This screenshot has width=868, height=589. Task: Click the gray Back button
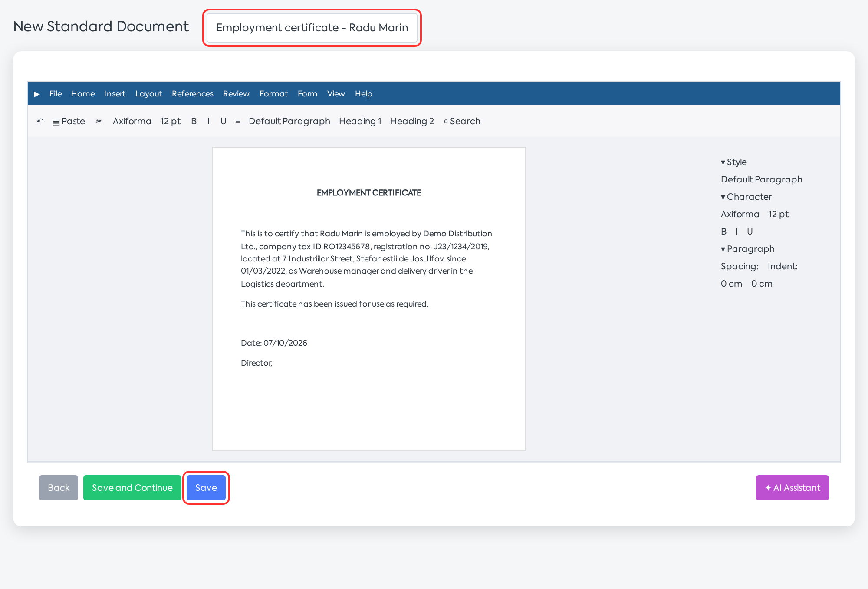tap(59, 488)
